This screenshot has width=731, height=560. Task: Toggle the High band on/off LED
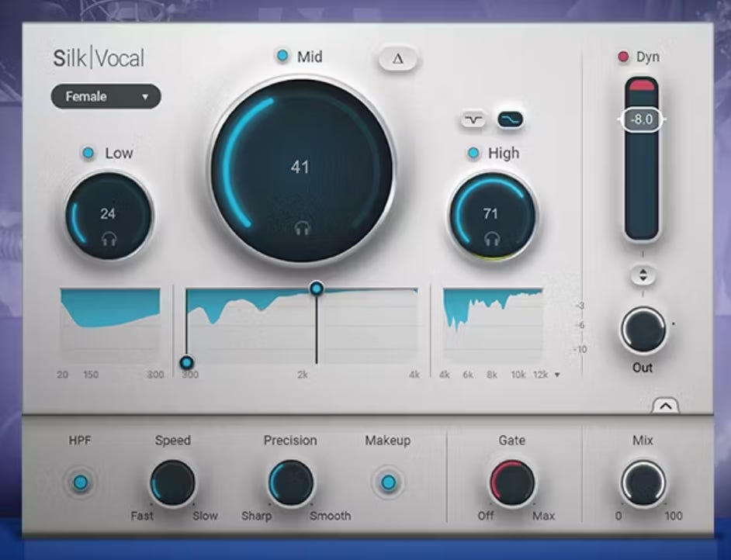pos(473,153)
